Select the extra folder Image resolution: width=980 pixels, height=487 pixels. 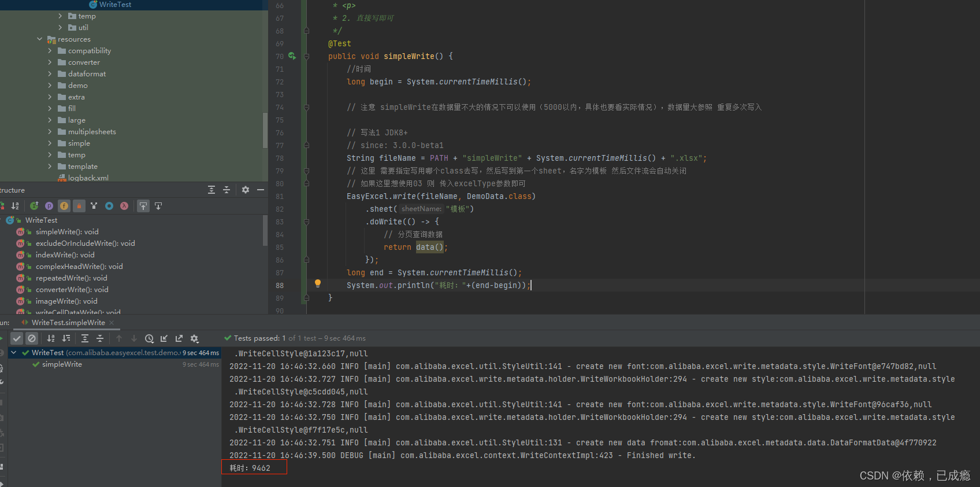click(x=76, y=97)
